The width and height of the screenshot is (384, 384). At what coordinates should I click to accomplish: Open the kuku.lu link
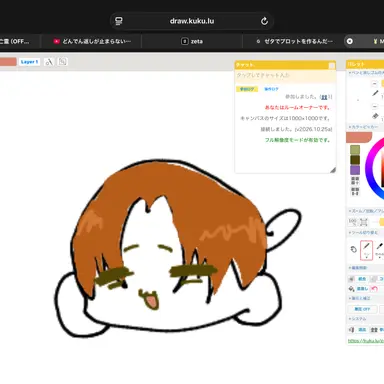pos(366,341)
